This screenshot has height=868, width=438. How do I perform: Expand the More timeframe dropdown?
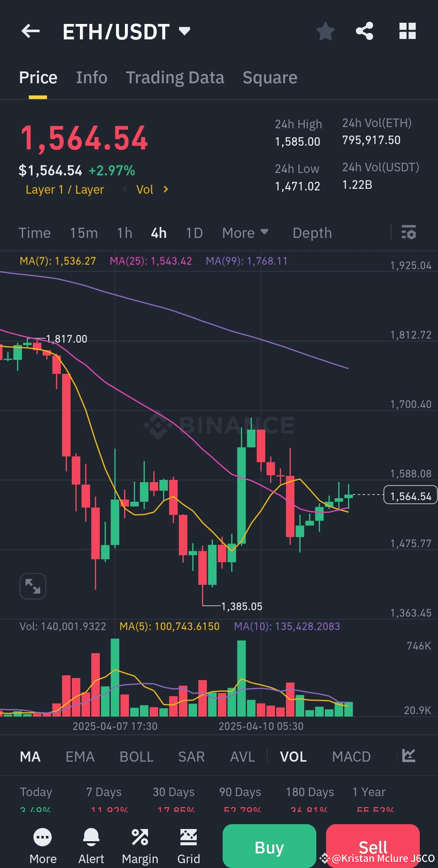[x=245, y=233]
